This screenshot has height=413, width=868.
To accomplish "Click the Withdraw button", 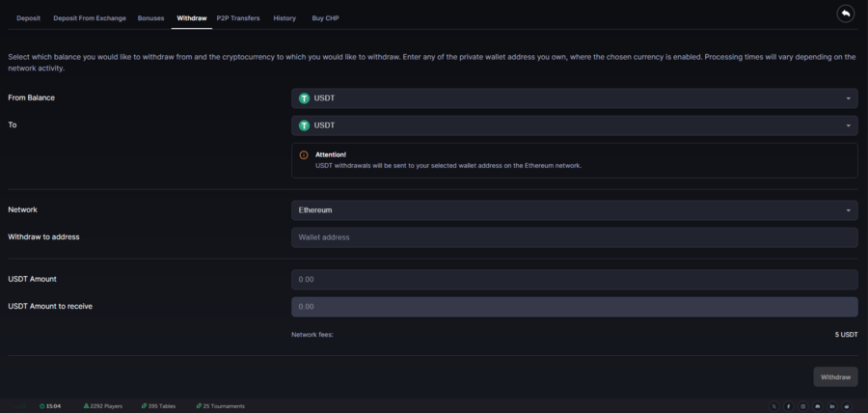I will point(835,377).
